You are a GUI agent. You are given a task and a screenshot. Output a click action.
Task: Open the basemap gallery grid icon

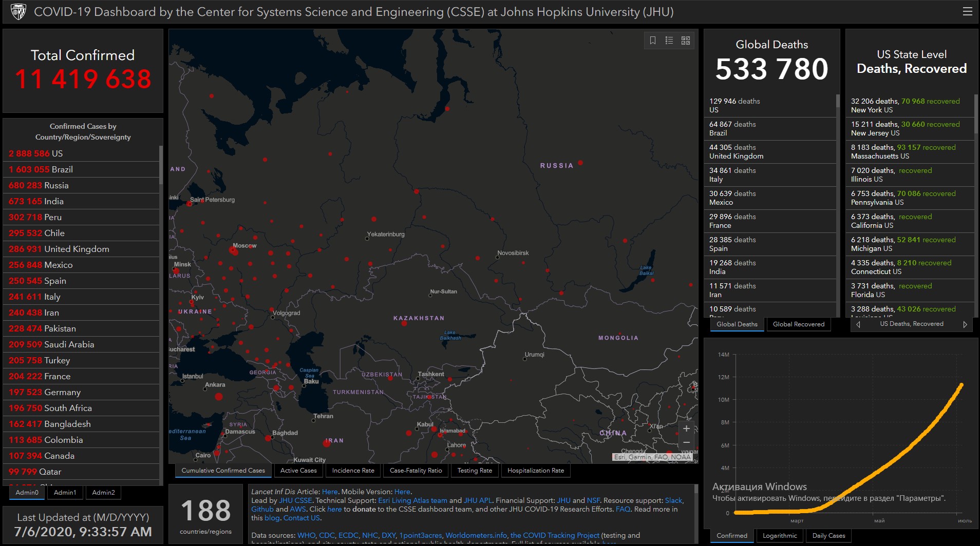(686, 41)
